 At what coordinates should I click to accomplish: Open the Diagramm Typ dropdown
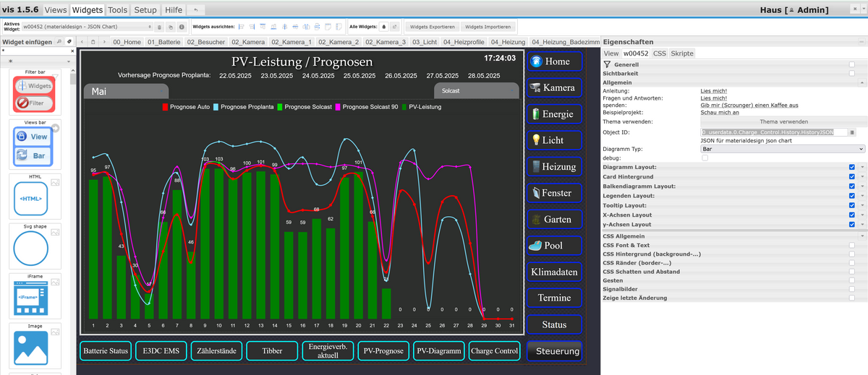click(x=783, y=149)
